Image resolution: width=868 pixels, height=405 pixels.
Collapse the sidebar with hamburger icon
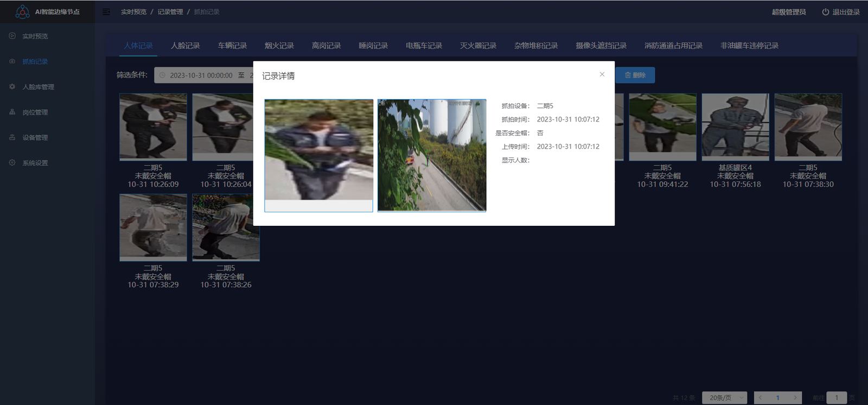pos(106,12)
